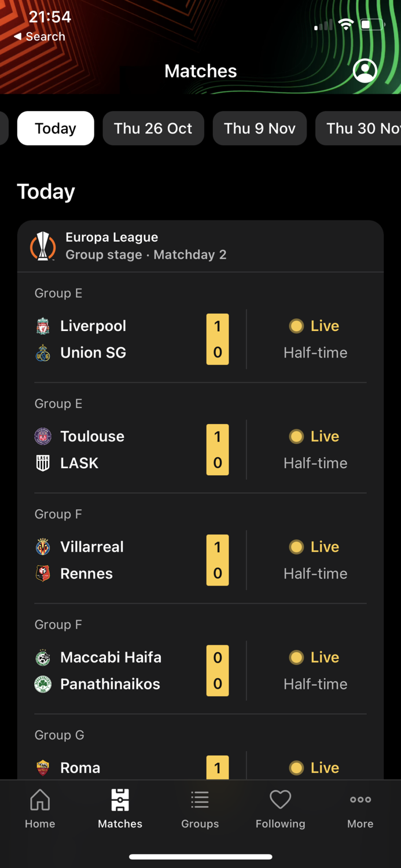This screenshot has height=868, width=401.
Task: Select the Matches tab in bottom bar
Action: pyautogui.click(x=120, y=808)
